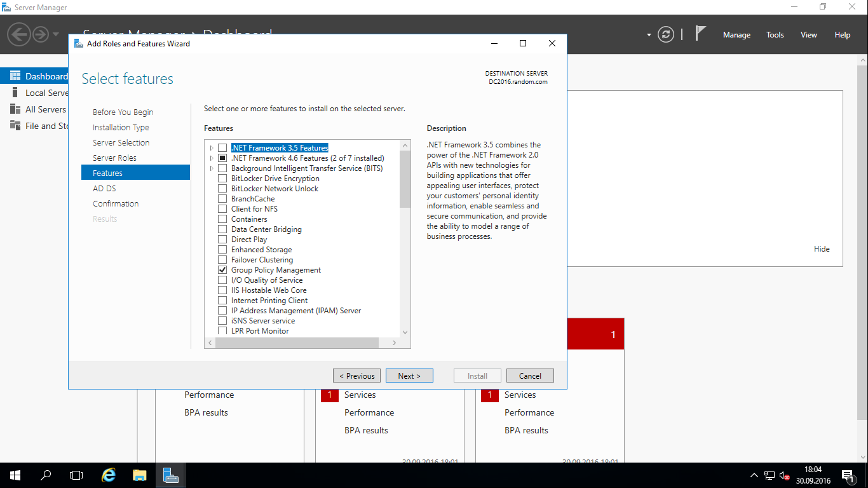
Task: Check .NET Framework 3.5 Features
Action: coord(222,148)
